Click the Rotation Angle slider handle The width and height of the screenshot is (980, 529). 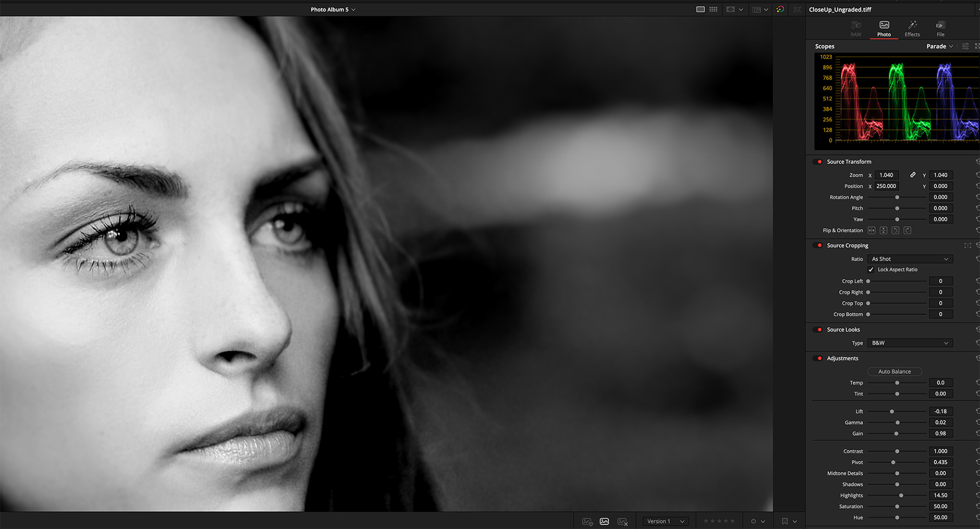point(897,197)
